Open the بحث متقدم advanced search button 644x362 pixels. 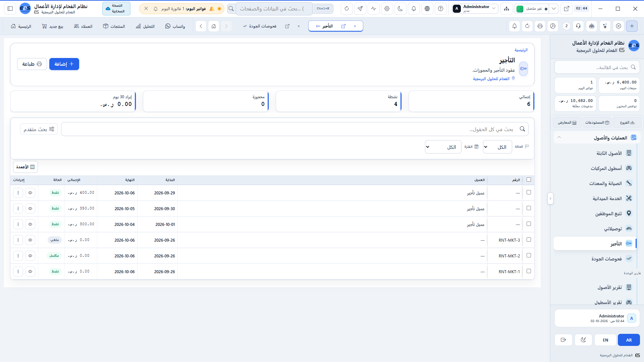point(39,129)
